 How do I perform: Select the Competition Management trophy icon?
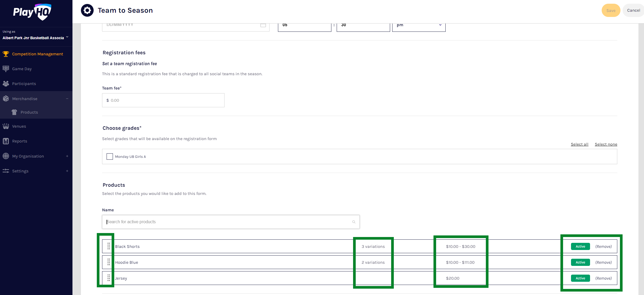6,54
